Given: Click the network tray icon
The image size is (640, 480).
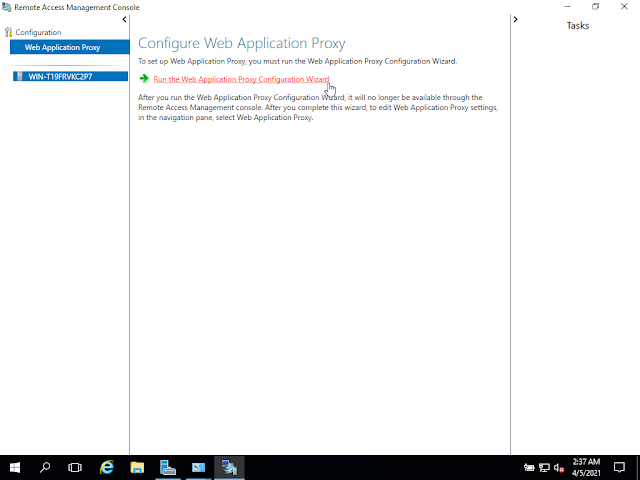Looking at the screenshot, I should [x=544, y=467].
